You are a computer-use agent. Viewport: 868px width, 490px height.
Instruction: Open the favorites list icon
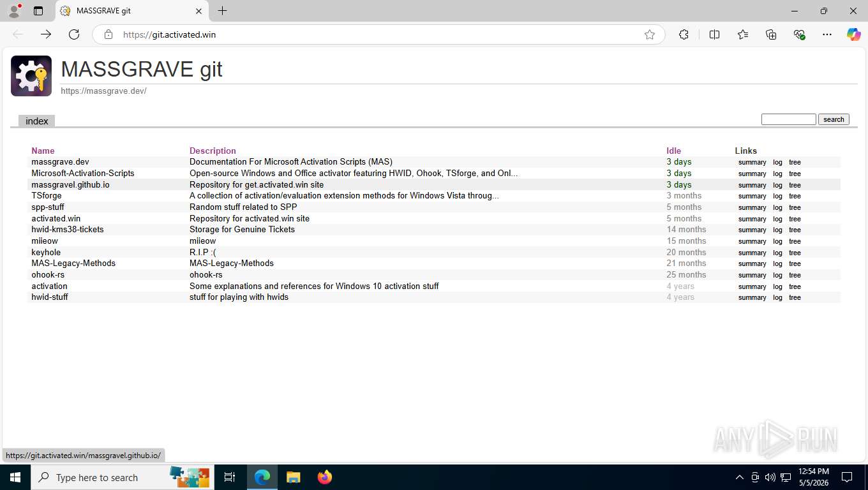743,34
